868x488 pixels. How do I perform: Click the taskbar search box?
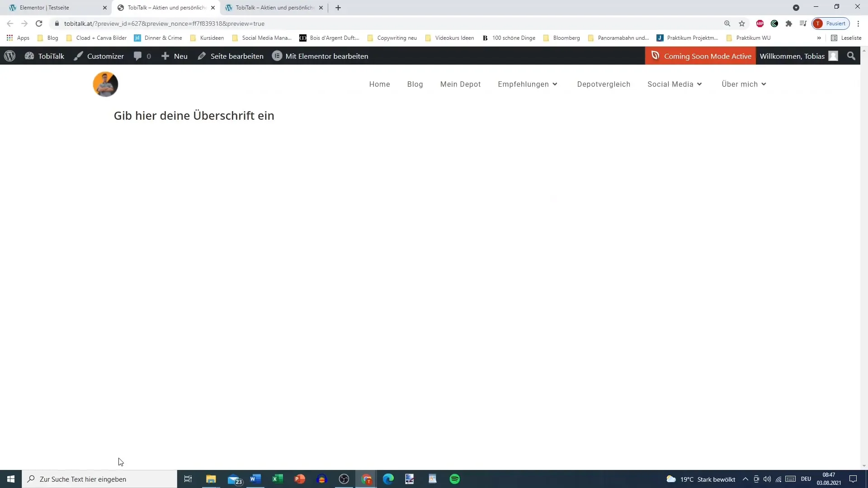pyautogui.click(x=99, y=479)
